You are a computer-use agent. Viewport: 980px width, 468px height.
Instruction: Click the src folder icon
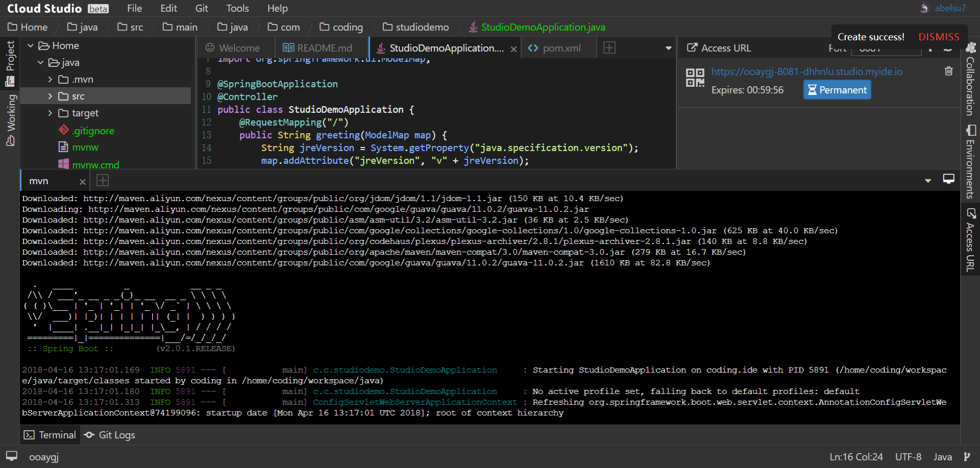(63, 96)
